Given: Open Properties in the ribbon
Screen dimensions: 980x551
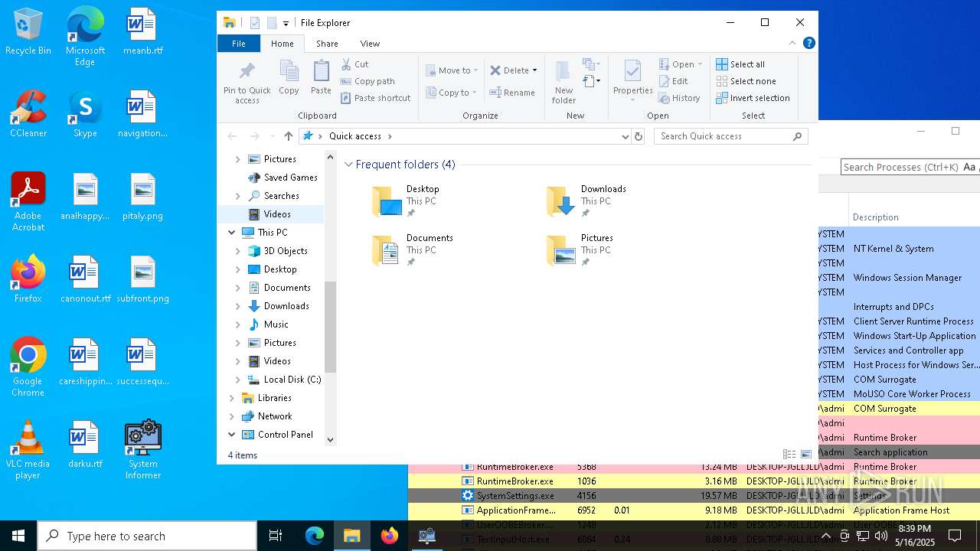Looking at the screenshot, I should click(x=632, y=83).
